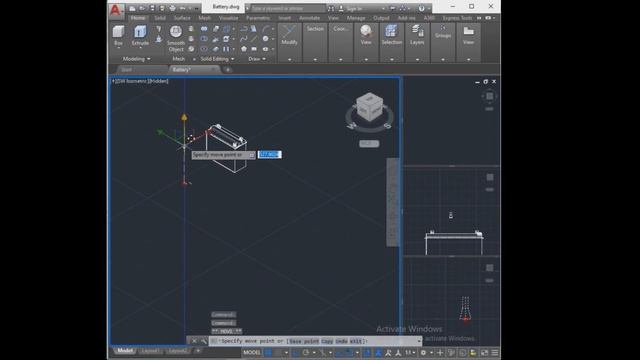Open the AutoCAD application menu logo
The height and width of the screenshot is (360, 640).
116,11
